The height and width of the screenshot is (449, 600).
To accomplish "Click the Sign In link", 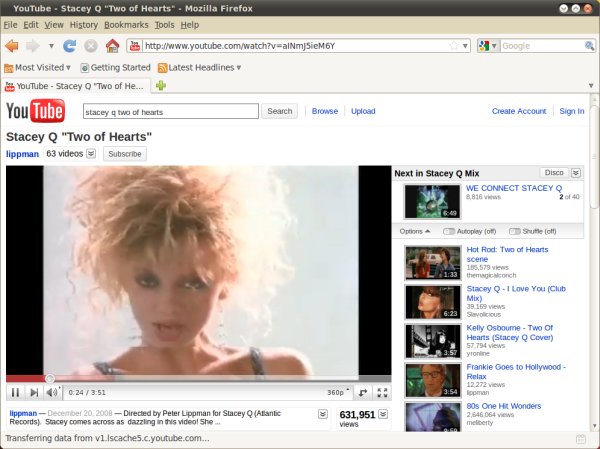I will pos(572,111).
